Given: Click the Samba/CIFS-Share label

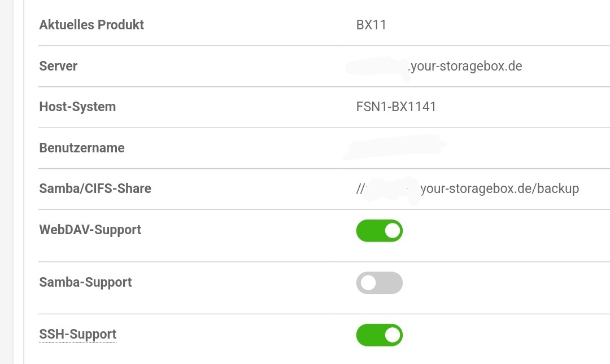Looking at the screenshot, I should pyautogui.click(x=95, y=188).
